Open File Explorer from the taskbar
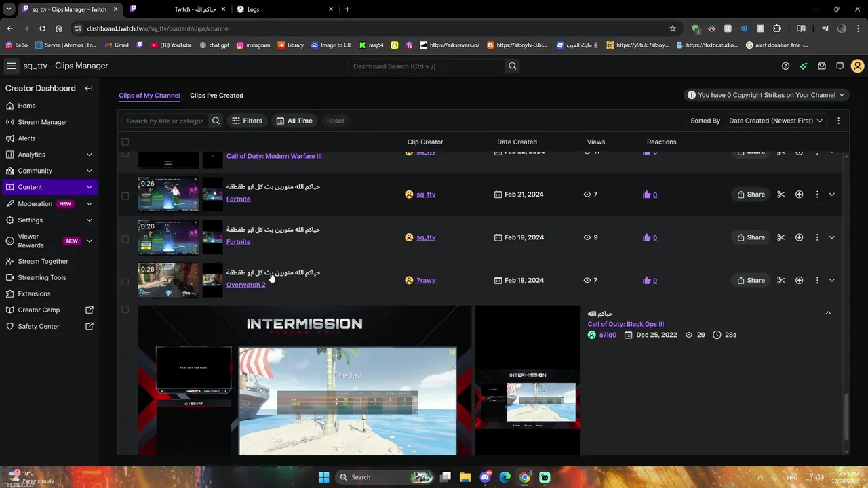The width and height of the screenshot is (868, 488). coord(465,477)
